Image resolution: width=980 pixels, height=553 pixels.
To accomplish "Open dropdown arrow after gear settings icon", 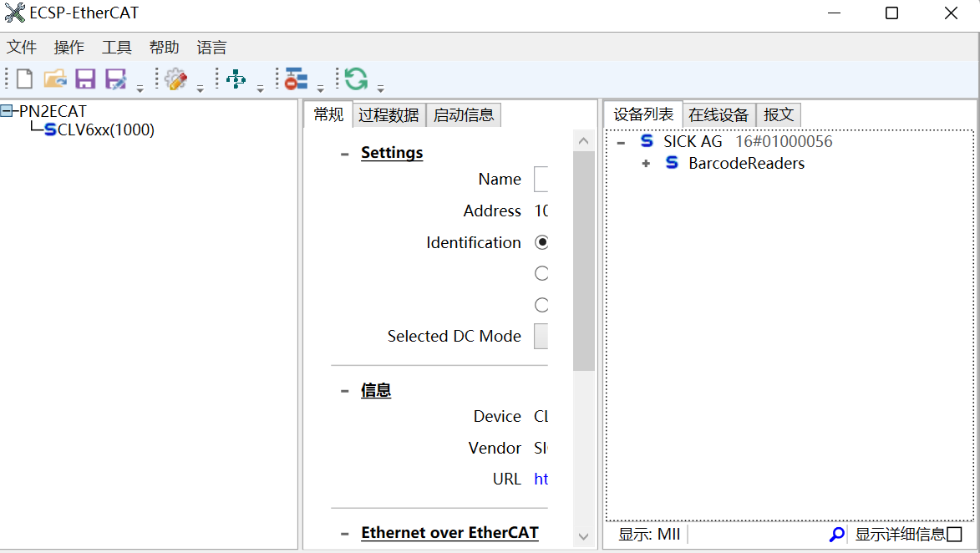I will click(x=200, y=88).
